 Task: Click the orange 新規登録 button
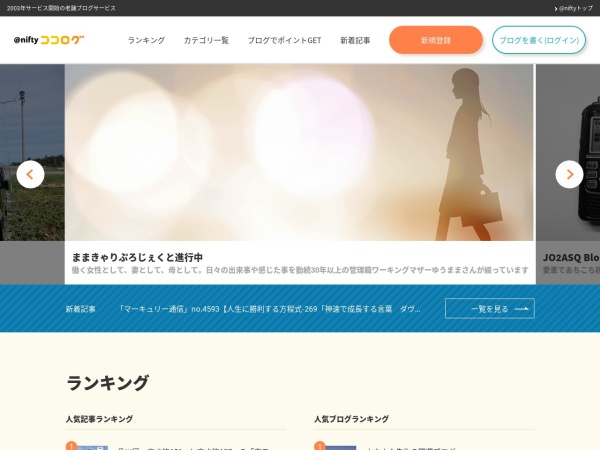click(x=436, y=40)
